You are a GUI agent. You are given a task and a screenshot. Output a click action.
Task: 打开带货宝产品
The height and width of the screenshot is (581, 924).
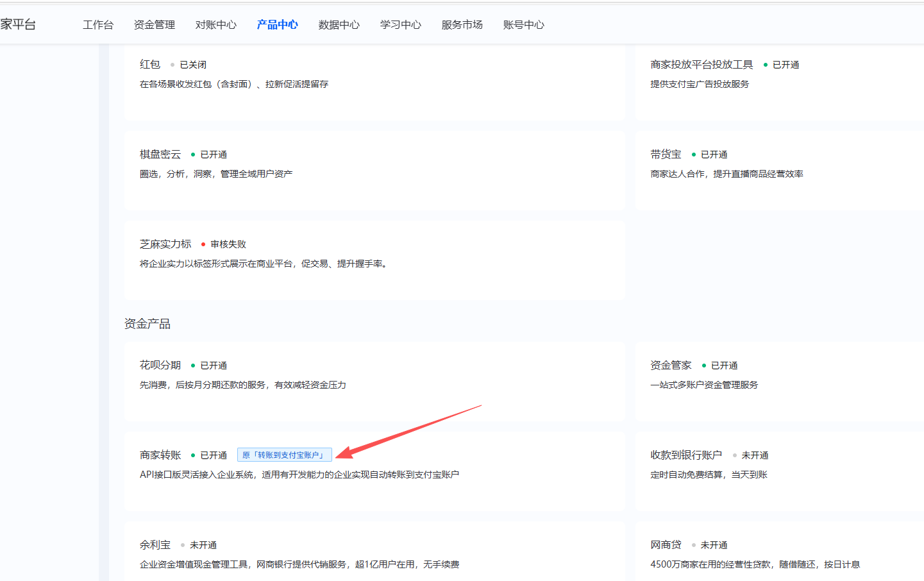665,154
